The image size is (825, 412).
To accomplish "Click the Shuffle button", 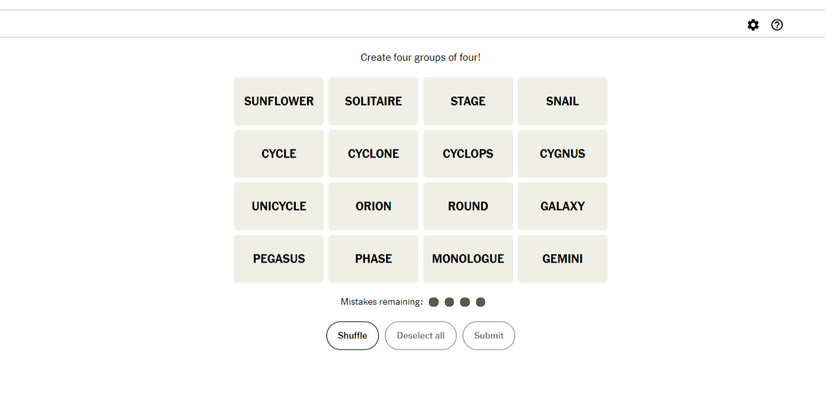I will coord(353,336).
